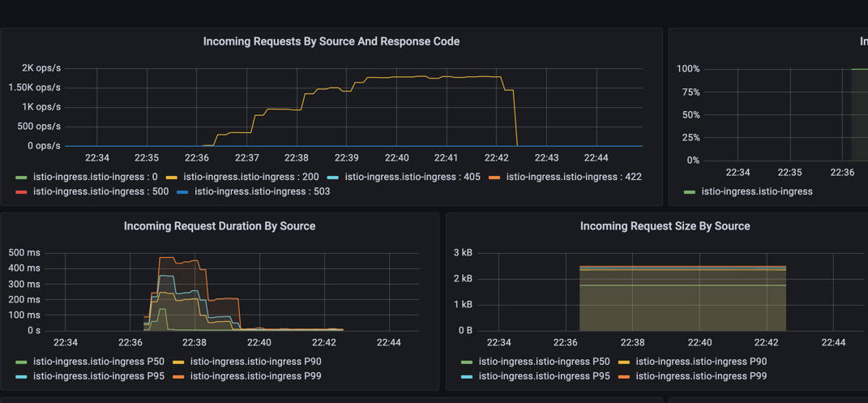Screen dimensions: 868x403
Task: Toggle the P90 series in the Request Size legend
Action: [x=701, y=362]
